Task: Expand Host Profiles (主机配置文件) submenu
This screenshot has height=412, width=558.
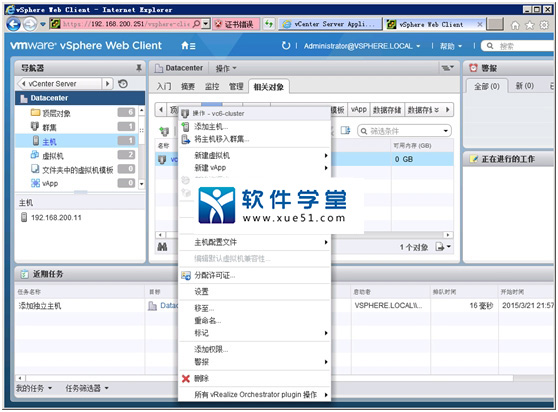Action: click(254, 242)
